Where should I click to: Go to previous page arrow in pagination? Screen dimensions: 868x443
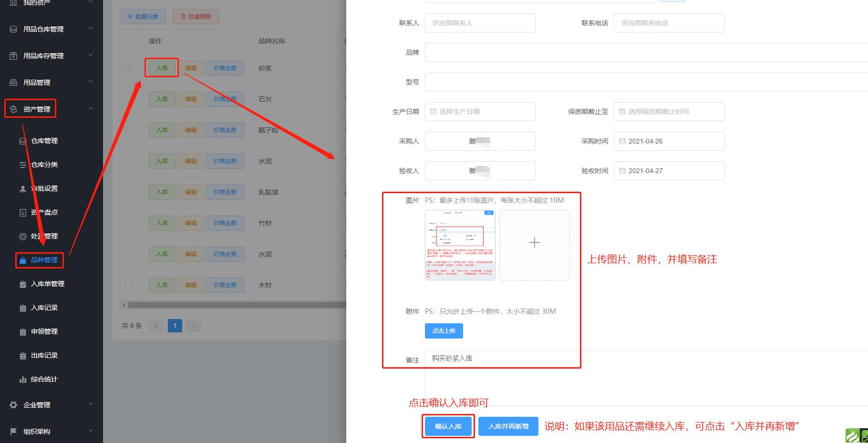[155, 326]
